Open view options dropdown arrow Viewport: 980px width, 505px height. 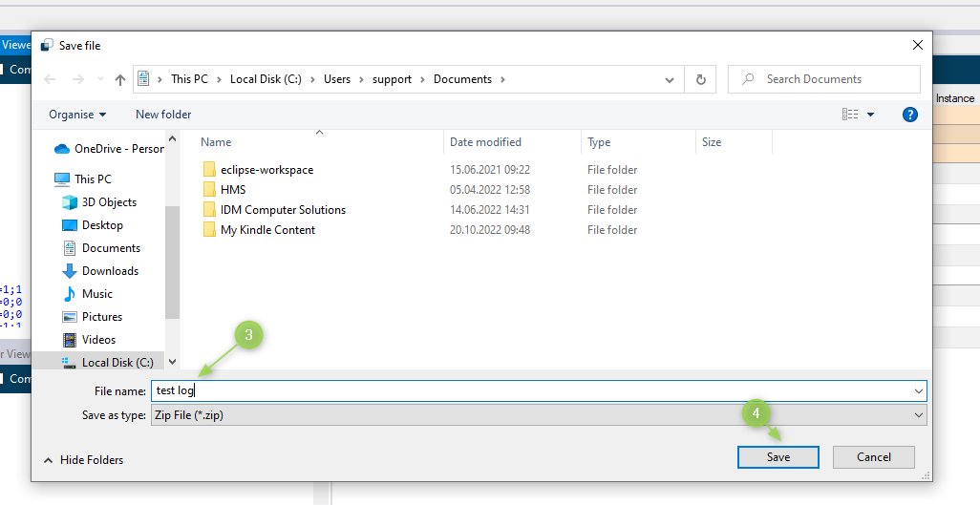click(870, 115)
